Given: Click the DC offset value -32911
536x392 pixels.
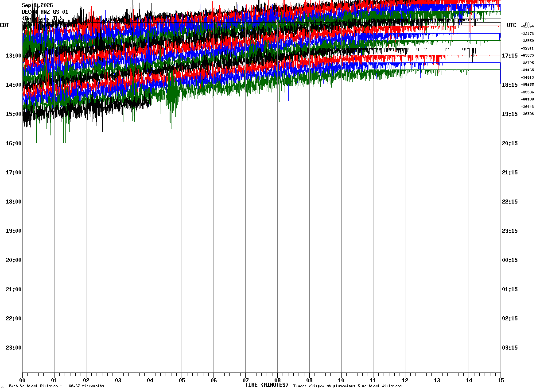Looking at the screenshot, I should point(527,48).
